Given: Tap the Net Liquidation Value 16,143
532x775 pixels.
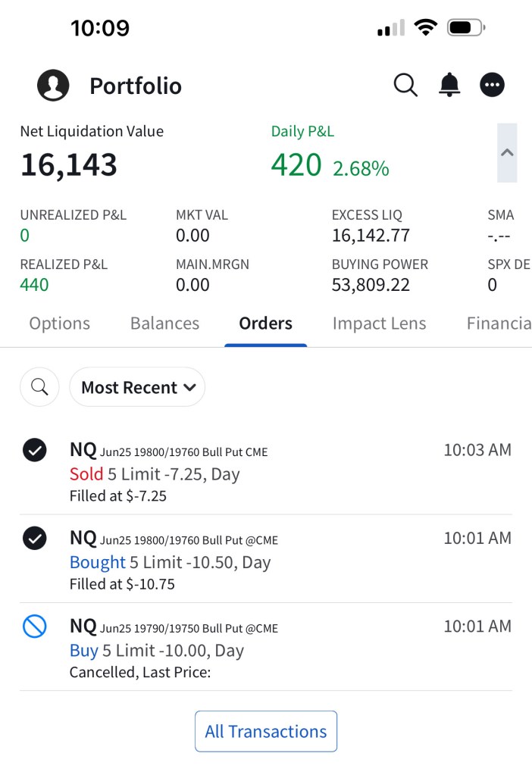Looking at the screenshot, I should tap(69, 164).
